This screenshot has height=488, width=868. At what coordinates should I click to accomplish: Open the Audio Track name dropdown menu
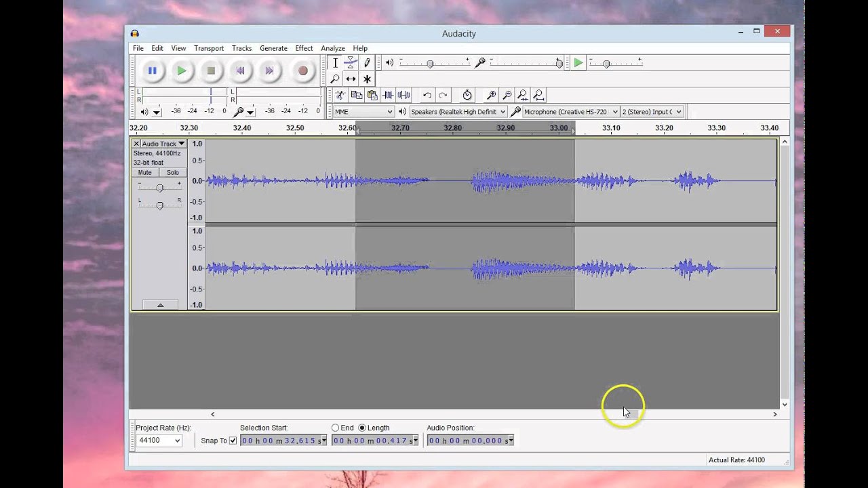[163, 144]
